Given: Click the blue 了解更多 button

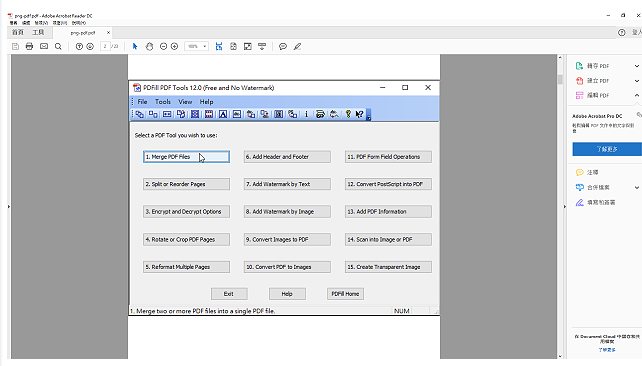Looking at the screenshot, I should pos(607,149).
